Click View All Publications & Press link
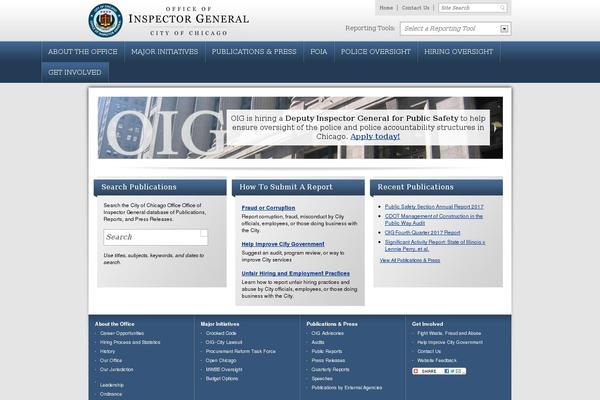The image size is (600, 400). tap(410, 260)
